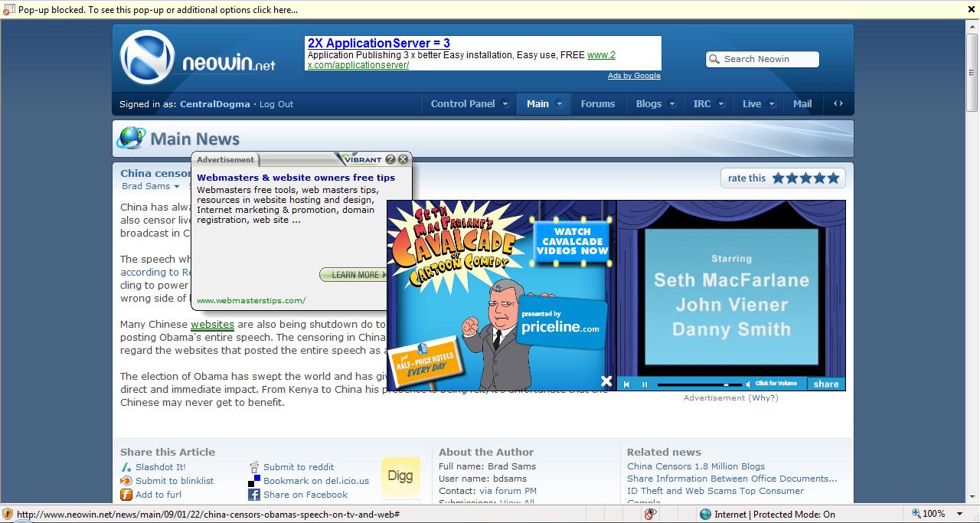Open the advertisement Why? link
The height and width of the screenshot is (523, 980).
(x=763, y=398)
